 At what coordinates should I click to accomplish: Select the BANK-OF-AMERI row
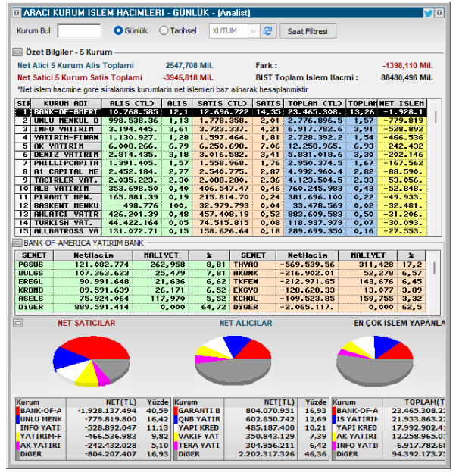click(221, 112)
